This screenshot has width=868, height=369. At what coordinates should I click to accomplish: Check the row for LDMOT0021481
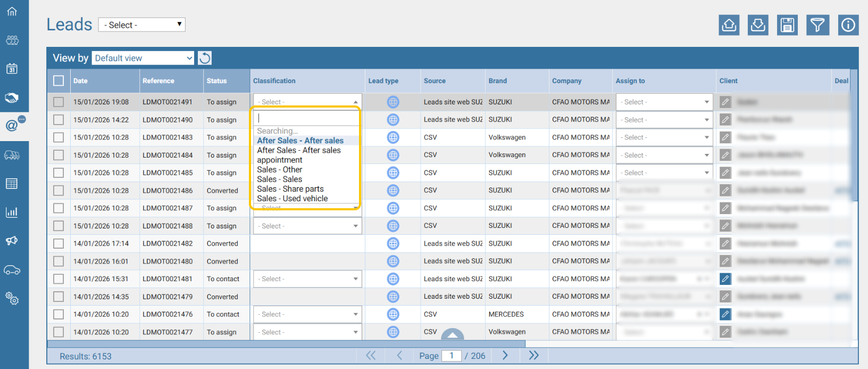pyautogui.click(x=59, y=279)
